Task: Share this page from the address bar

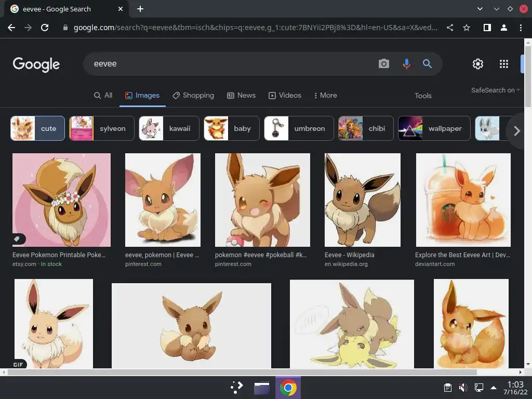Action: [x=450, y=28]
